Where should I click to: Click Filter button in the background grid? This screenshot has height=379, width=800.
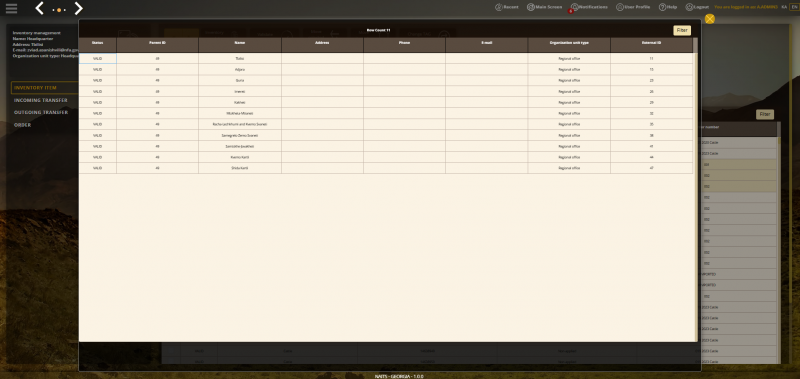pos(765,114)
